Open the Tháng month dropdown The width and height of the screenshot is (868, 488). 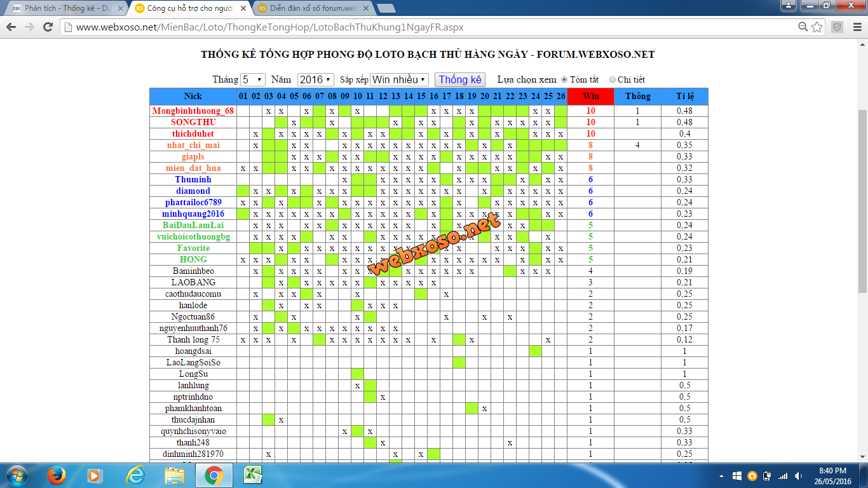click(x=252, y=79)
